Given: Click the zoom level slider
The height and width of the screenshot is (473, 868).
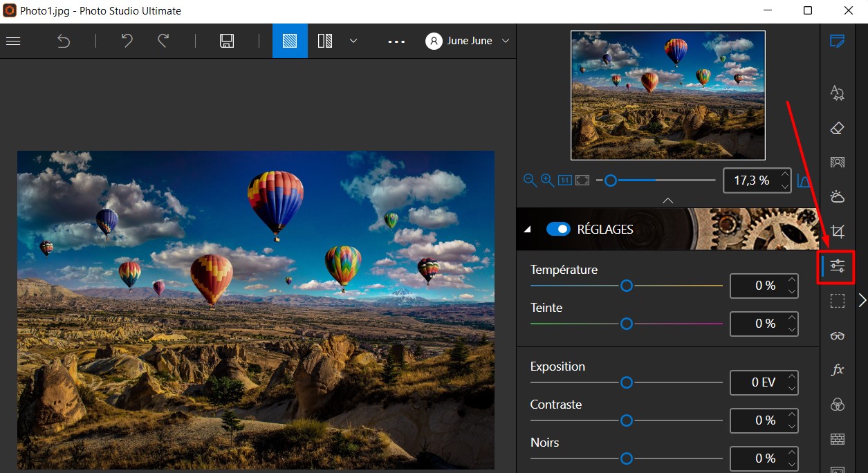Looking at the screenshot, I should [656, 180].
